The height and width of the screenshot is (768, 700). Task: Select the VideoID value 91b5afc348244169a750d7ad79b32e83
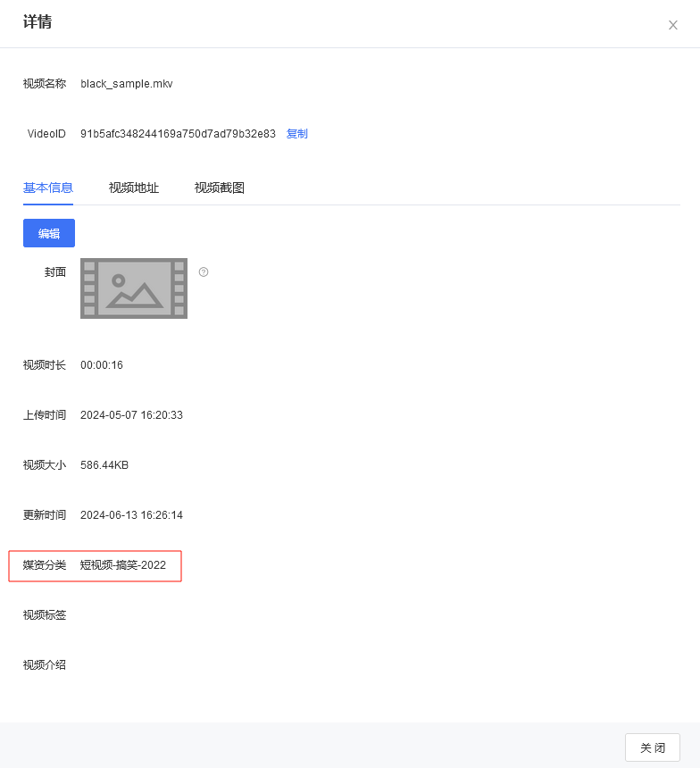(x=178, y=134)
